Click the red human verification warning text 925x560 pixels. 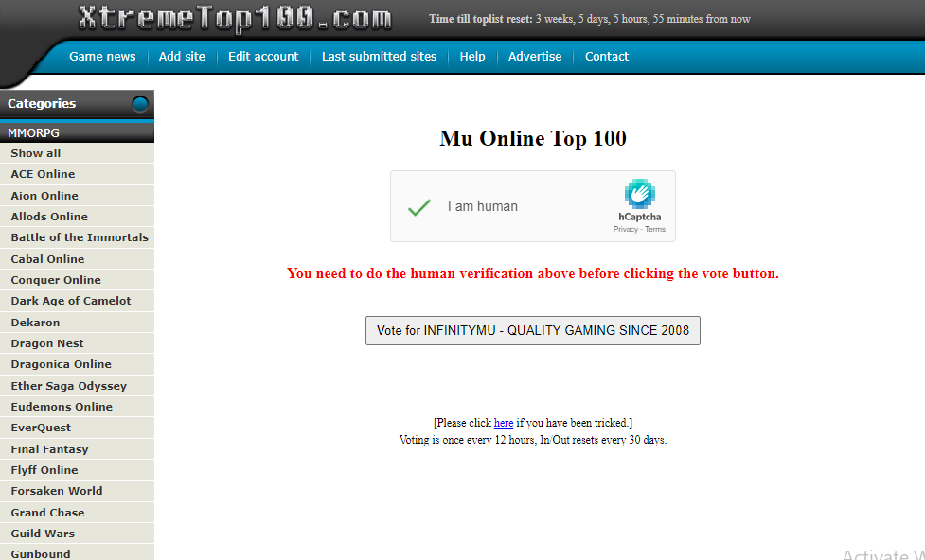(533, 273)
